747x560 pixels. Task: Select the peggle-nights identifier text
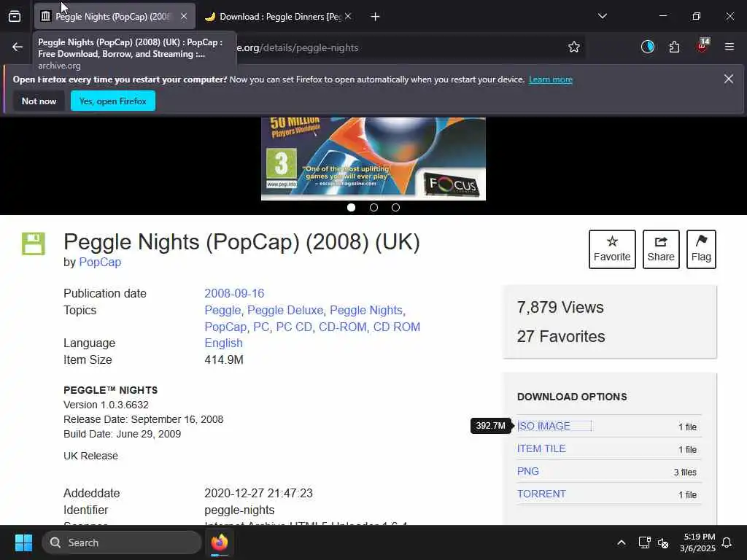(239, 510)
